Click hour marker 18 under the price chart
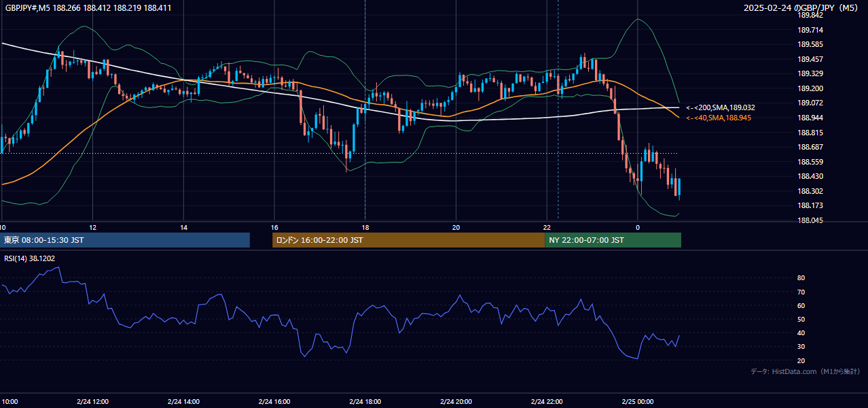 point(365,227)
